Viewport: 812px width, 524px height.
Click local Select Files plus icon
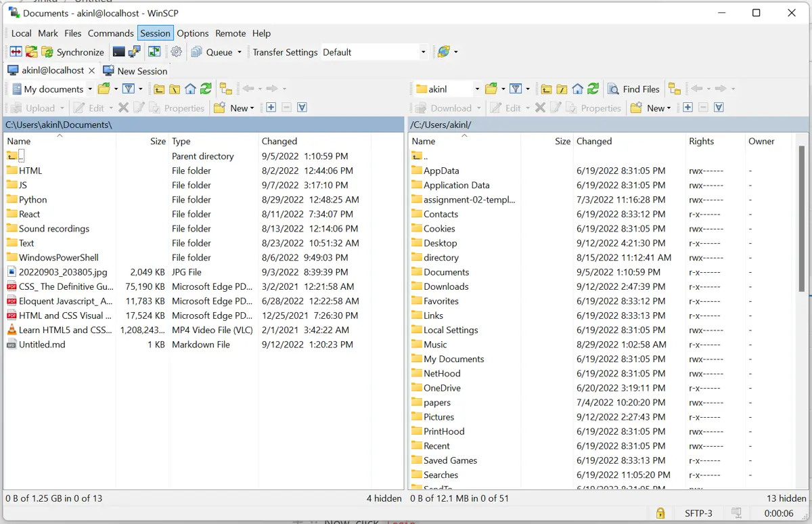(271, 108)
